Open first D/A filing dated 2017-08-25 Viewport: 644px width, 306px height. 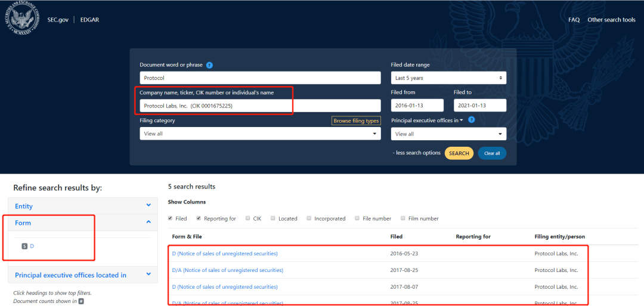(228, 270)
